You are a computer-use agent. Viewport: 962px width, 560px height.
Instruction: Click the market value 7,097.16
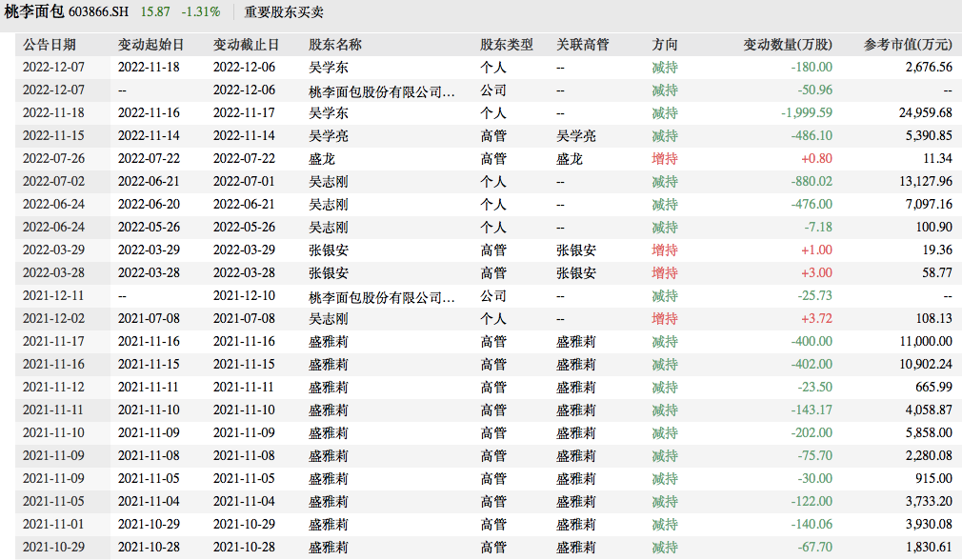tap(929, 204)
